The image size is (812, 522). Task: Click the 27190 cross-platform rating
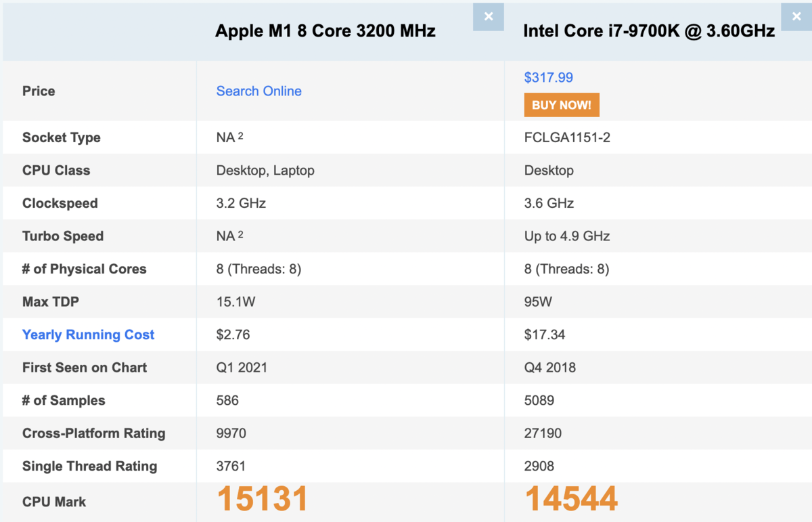pyautogui.click(x=543, y=433)
